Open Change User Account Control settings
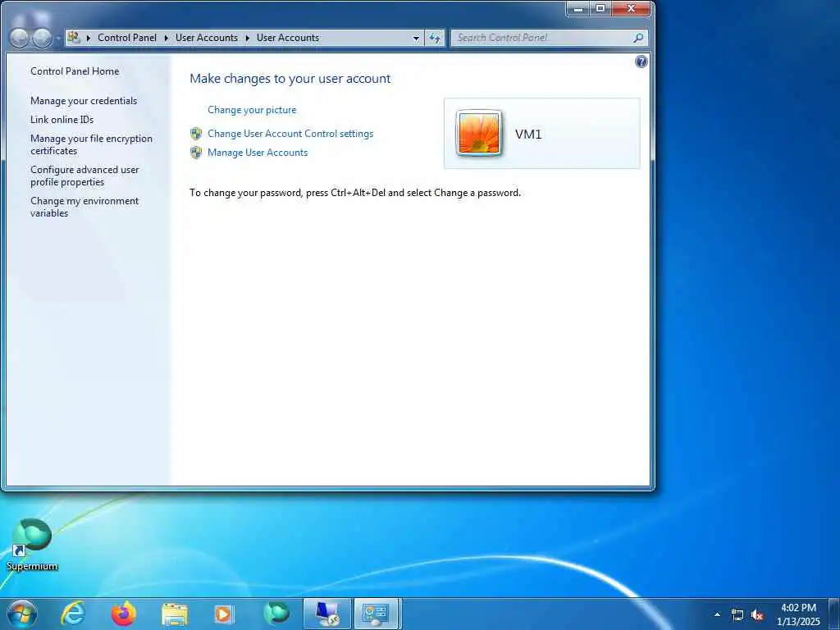The height and width of the screenshot is (630, 840). click(x=290, y=134)
